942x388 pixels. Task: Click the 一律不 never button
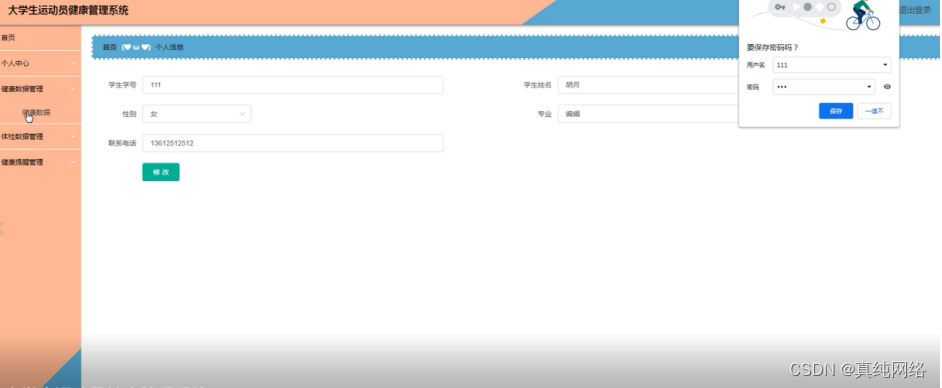pos(874,111)
